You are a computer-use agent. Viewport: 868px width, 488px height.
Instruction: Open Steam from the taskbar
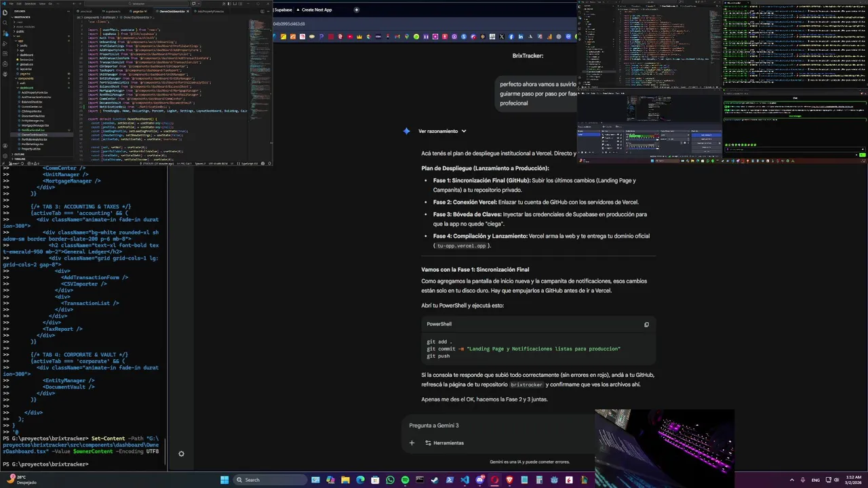(435, 480)
